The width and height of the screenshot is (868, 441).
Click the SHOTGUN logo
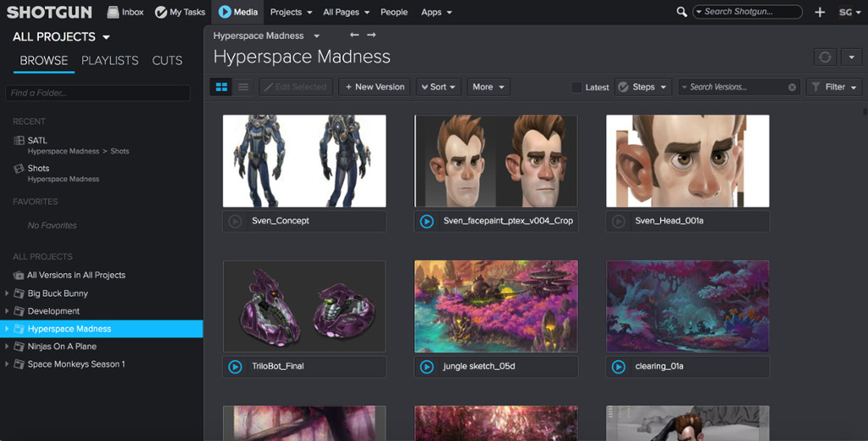(49, 12)
